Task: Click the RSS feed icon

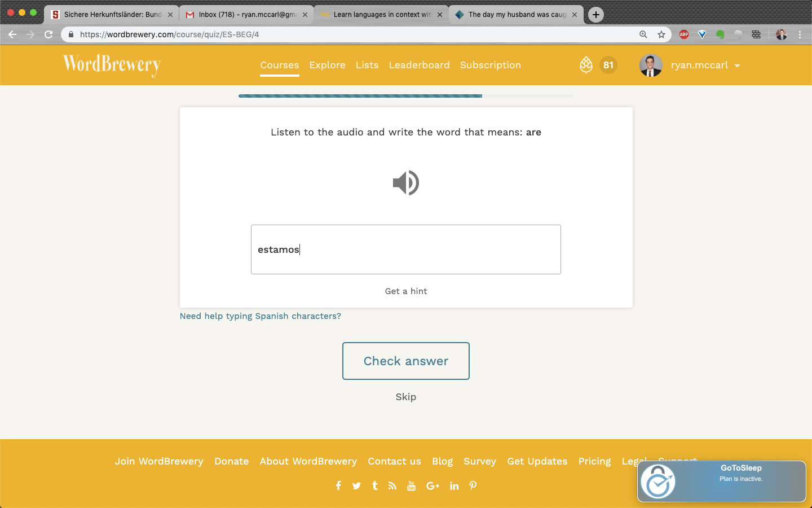Action: click(392, 485)
